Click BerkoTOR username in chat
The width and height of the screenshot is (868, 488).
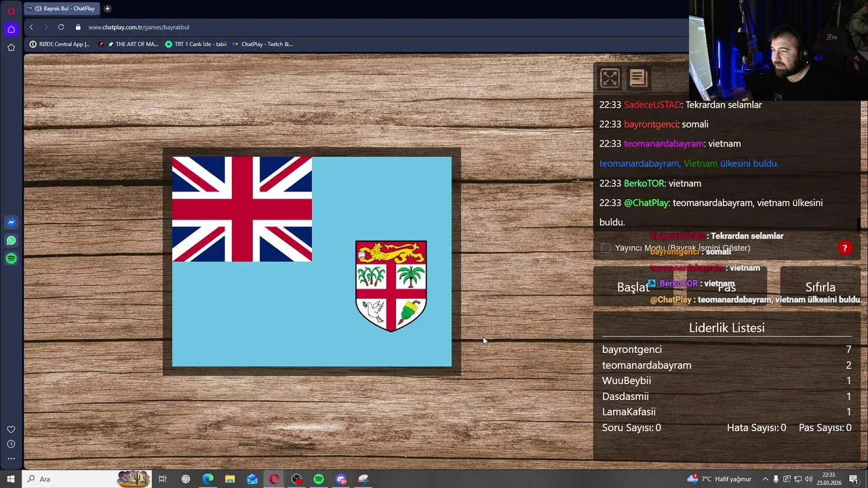click(x=644, y=184)
